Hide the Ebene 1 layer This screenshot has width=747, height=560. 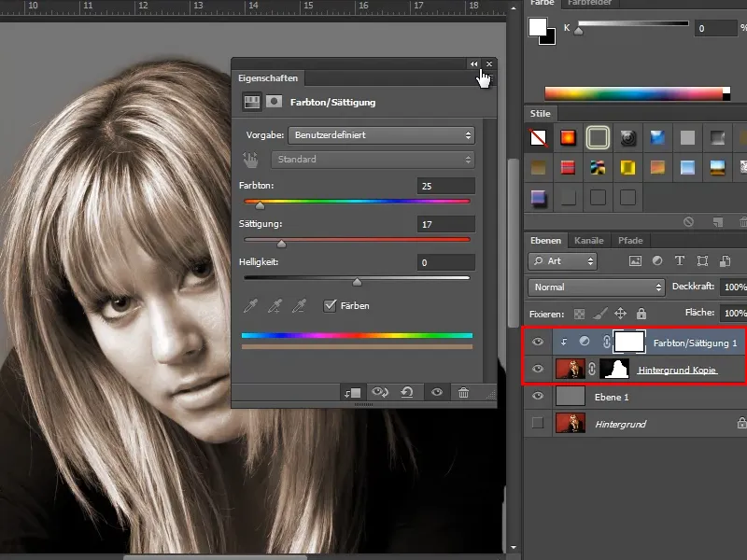538,396
